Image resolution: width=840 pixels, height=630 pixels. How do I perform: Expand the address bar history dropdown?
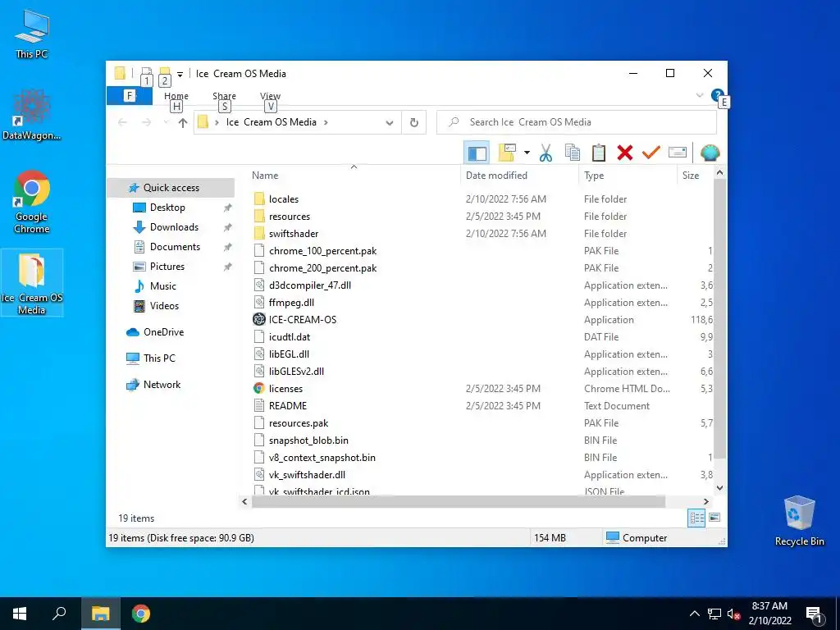[x=390, y=123]
